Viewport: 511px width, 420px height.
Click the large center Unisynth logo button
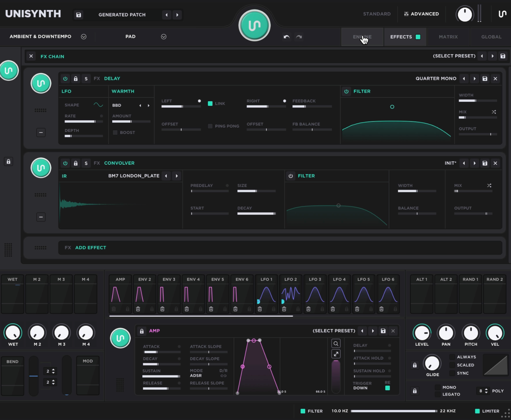click(x=254, y=25)
